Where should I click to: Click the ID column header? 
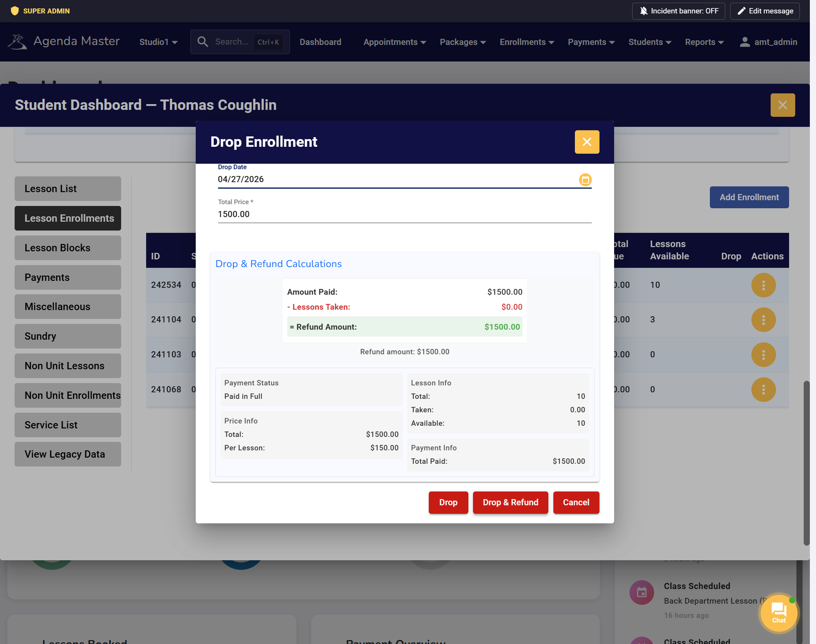[x=155, y=256]
